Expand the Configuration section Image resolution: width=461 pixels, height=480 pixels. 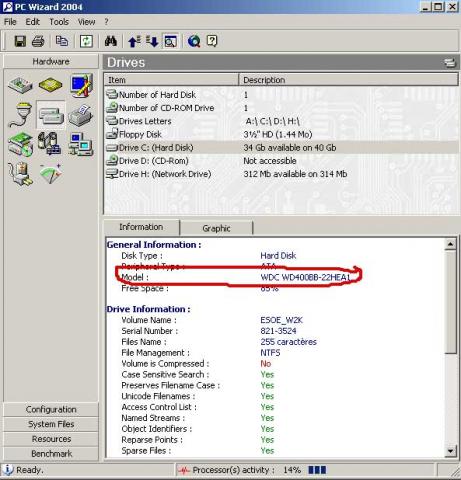pos(51,409)
